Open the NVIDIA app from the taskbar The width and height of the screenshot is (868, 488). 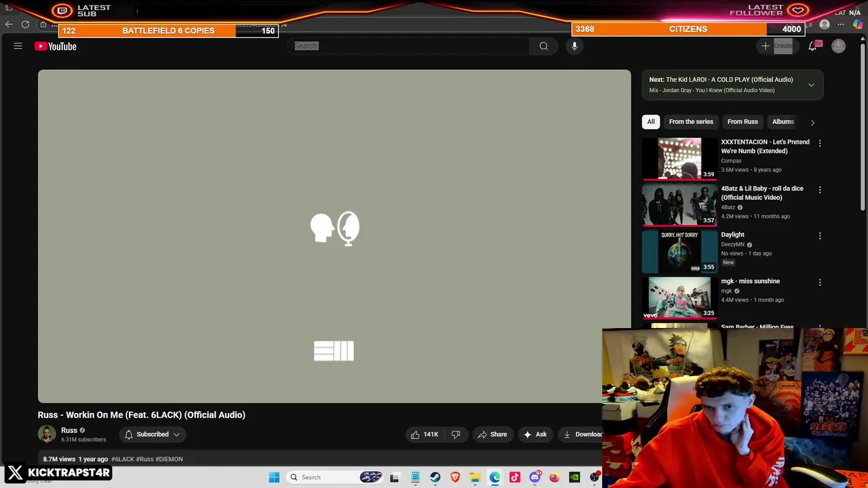pos(574,477)
